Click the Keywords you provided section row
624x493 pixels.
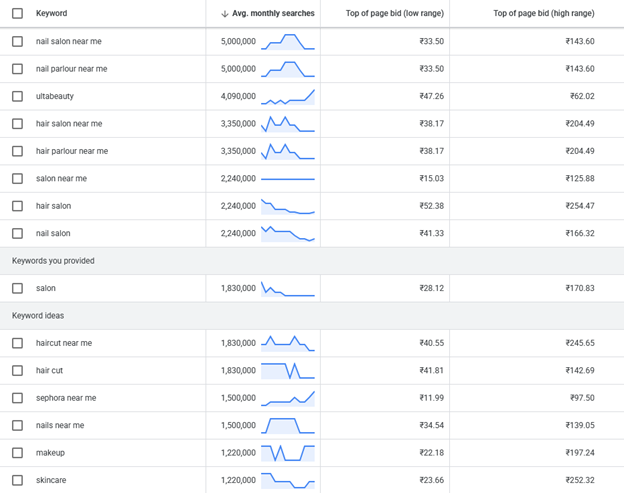click(53, 261)
